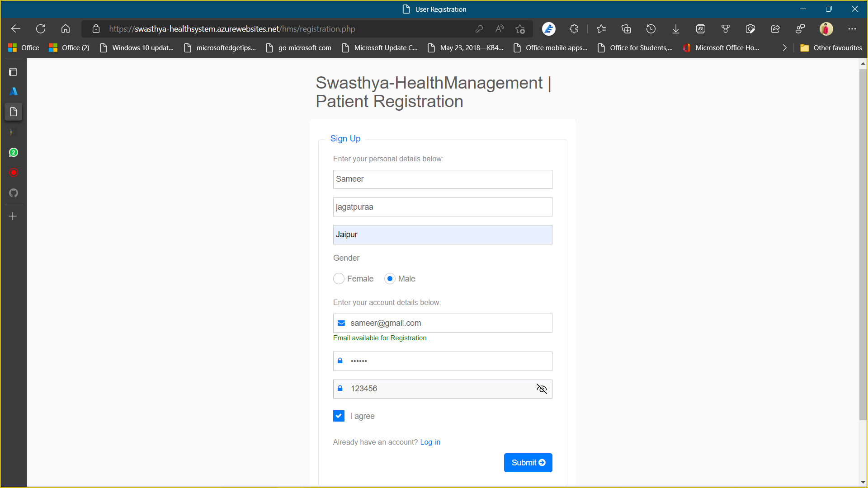Refresh the registration page

pyautogui.click(x=41, y=29)
